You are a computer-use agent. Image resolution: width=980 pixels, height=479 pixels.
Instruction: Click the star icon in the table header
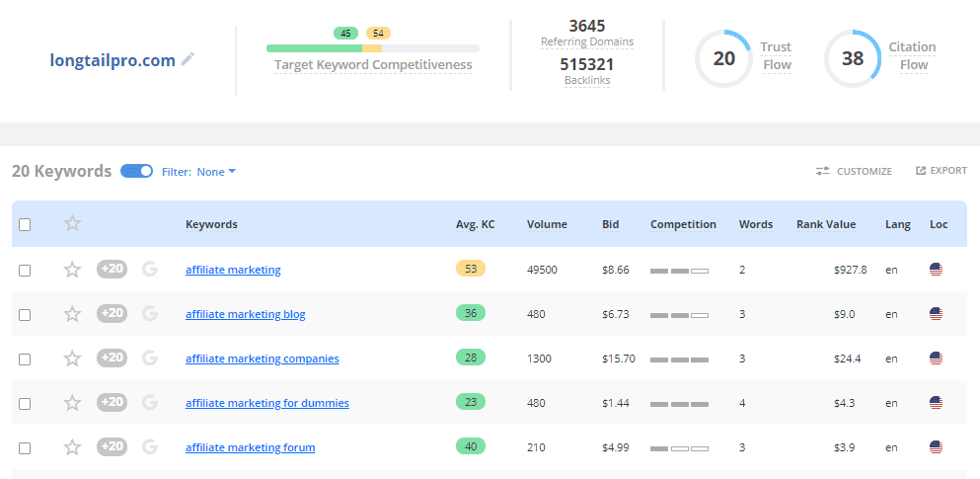[72, 223]
